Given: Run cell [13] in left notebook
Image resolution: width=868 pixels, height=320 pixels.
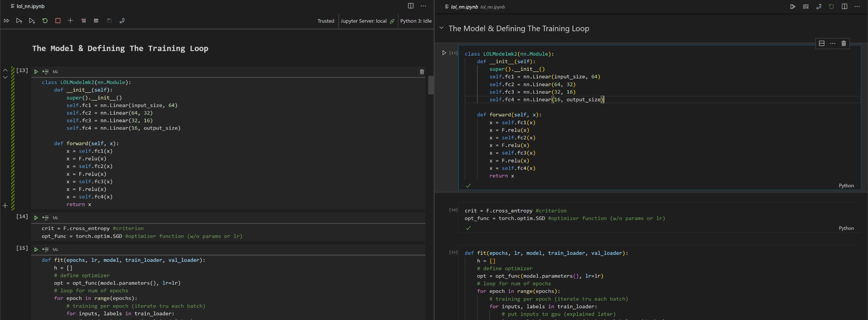Looking at the screenshot, I should click(36, 72).
